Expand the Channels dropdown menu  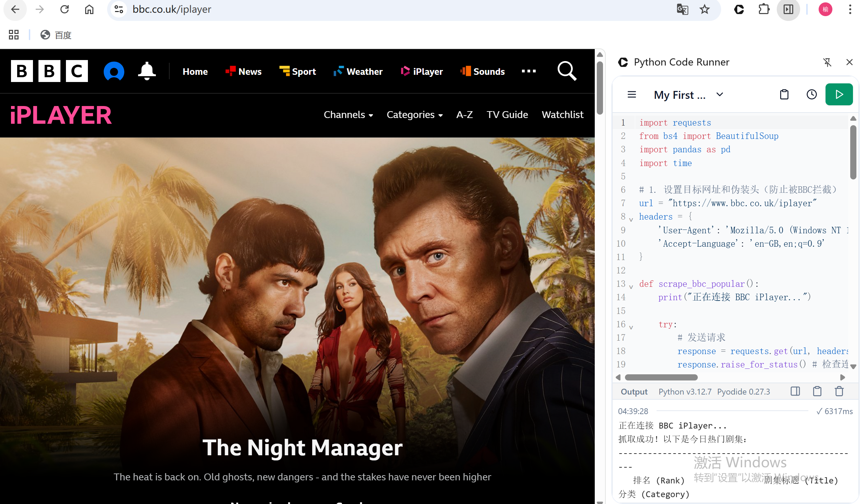click(x=348, y=115)
